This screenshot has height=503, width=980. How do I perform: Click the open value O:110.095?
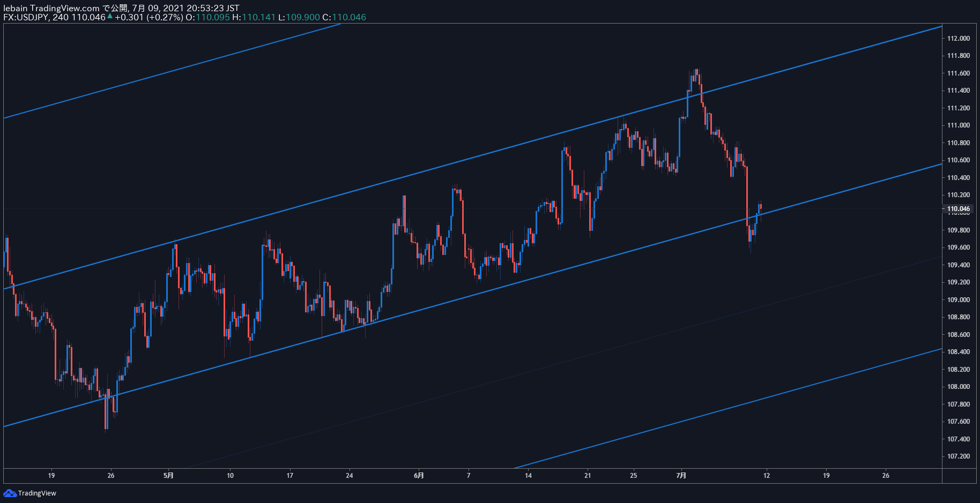click(x=207, y=17)
